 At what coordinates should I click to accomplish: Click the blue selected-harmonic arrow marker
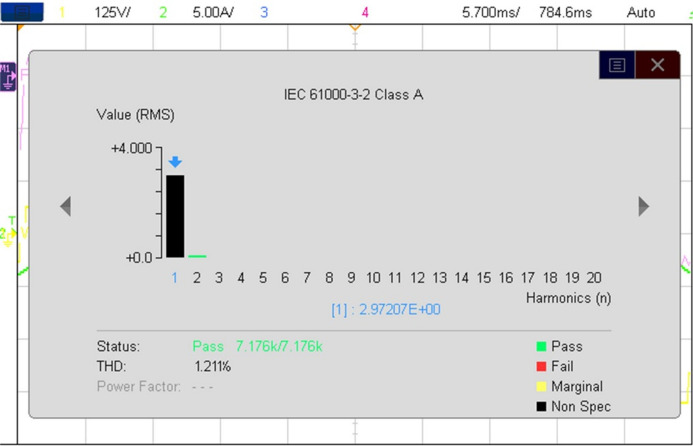[x=175, y=162]
